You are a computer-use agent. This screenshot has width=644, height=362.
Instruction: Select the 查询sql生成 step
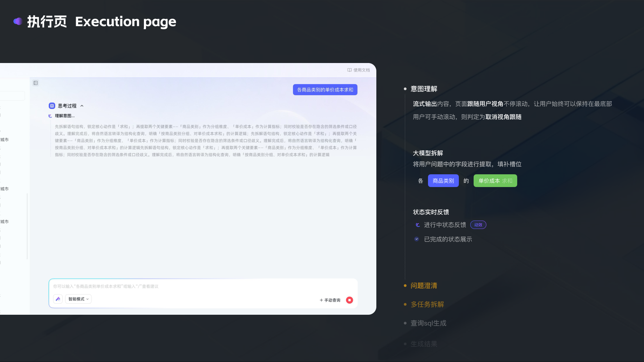click(x=428, y=323)
